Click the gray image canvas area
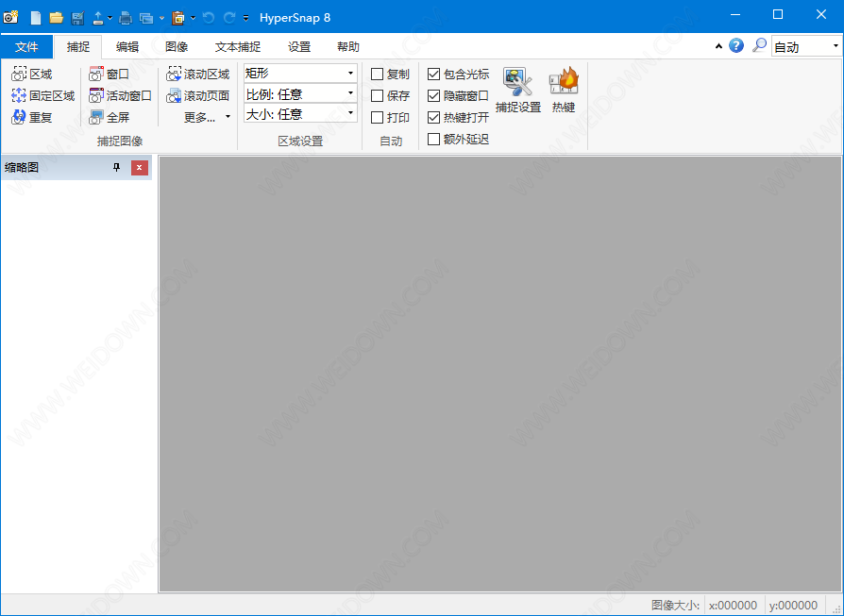This screenshot has width=844, height=616. pyautogui.click(x=500, y=375)
